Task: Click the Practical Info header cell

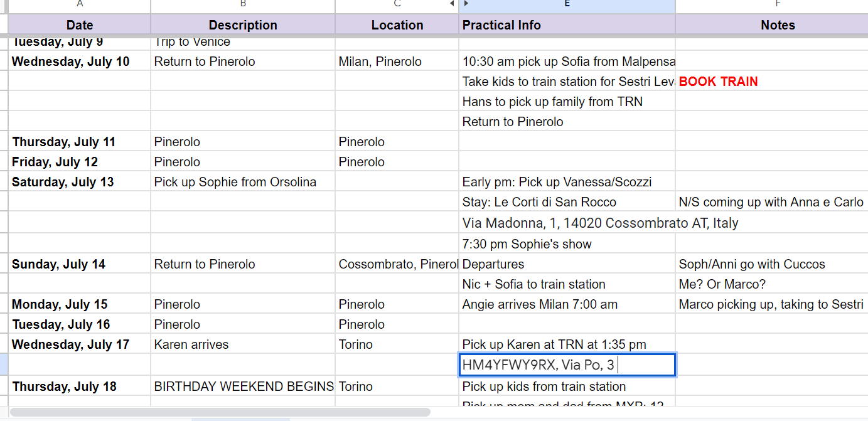Action: [x=567, y=25]
